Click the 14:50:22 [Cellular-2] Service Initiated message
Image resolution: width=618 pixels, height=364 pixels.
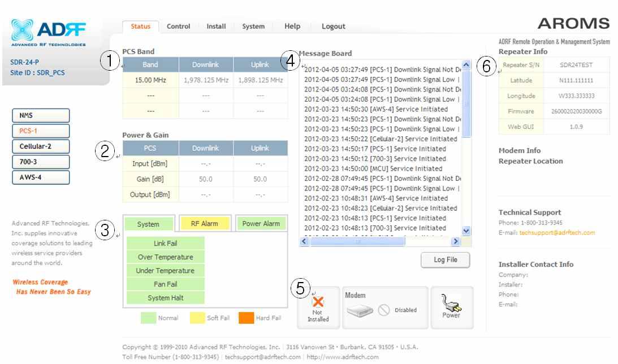[x=381, y=138]
